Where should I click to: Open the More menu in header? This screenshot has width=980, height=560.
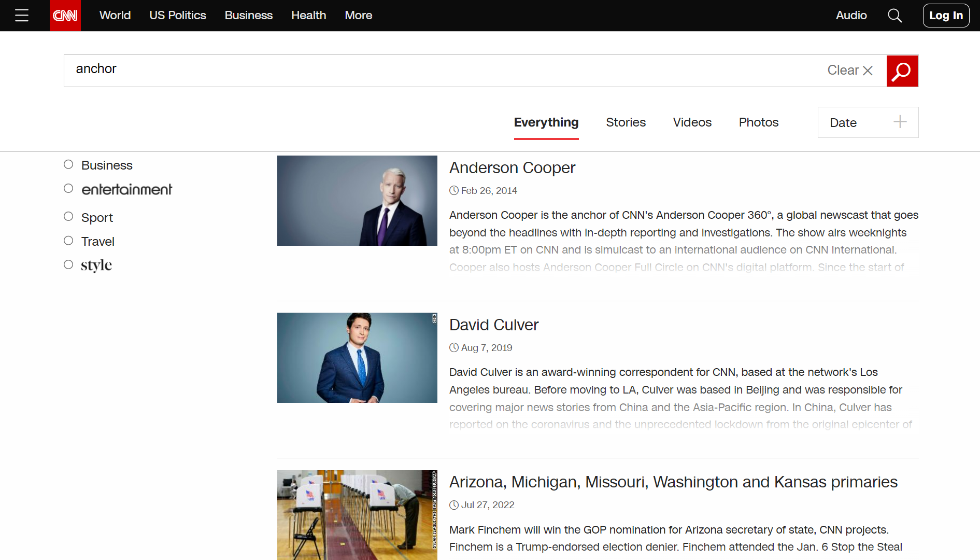click(x=359, y=16)
